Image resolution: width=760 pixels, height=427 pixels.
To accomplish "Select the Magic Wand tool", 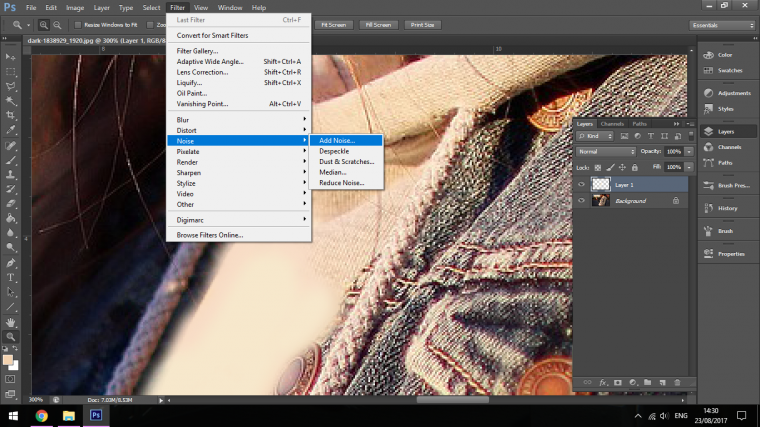I will click(x=10, y=101).
